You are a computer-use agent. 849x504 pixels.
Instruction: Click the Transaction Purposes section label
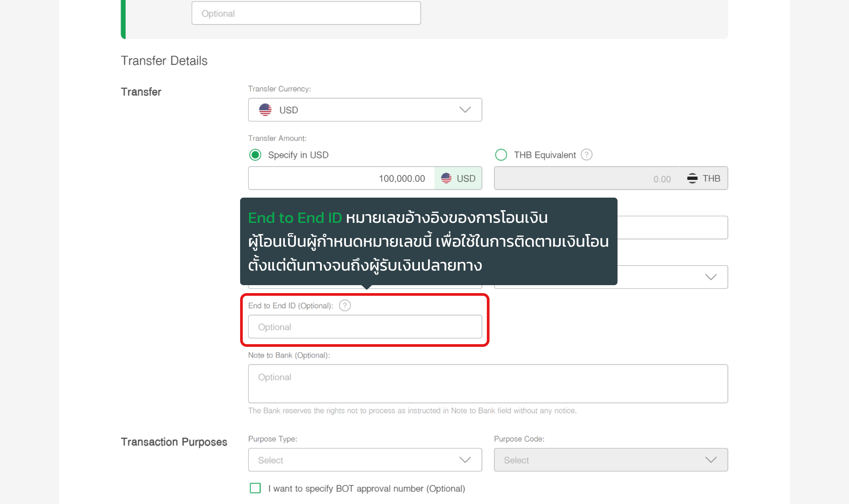click(x=174, y=442)
